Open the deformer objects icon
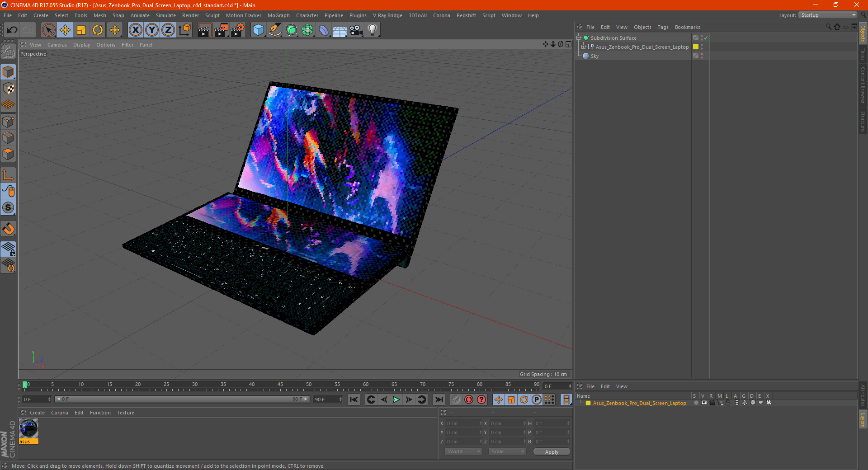The image size is (868, 470). point(324,30)
